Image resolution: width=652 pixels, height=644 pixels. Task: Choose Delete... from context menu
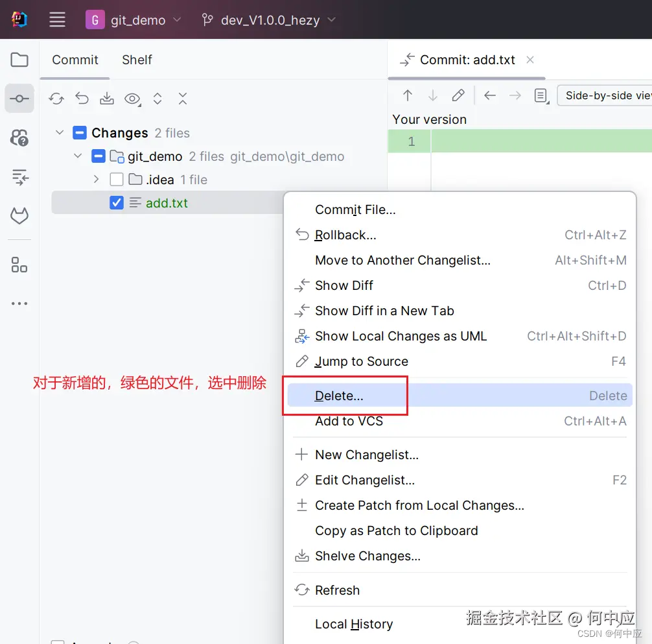click(460, 395)
